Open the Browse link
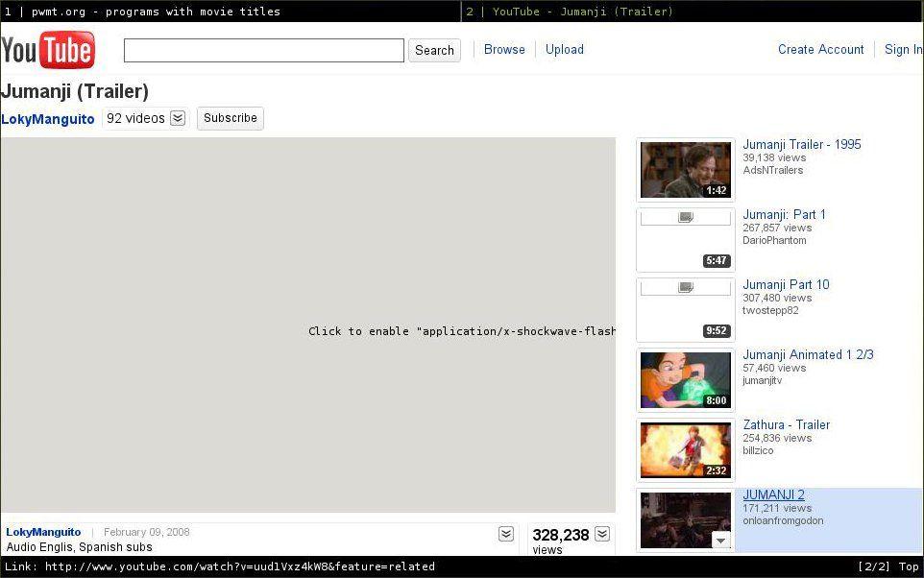924x578 pixels. pos(504,50)
